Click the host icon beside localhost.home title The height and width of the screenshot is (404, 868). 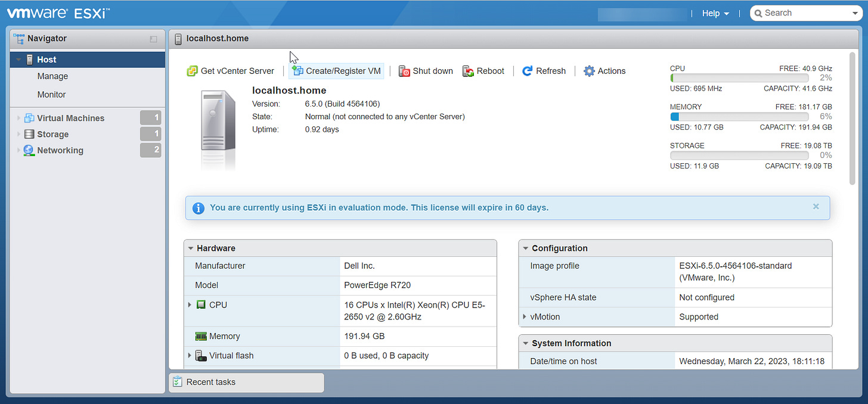178,39
